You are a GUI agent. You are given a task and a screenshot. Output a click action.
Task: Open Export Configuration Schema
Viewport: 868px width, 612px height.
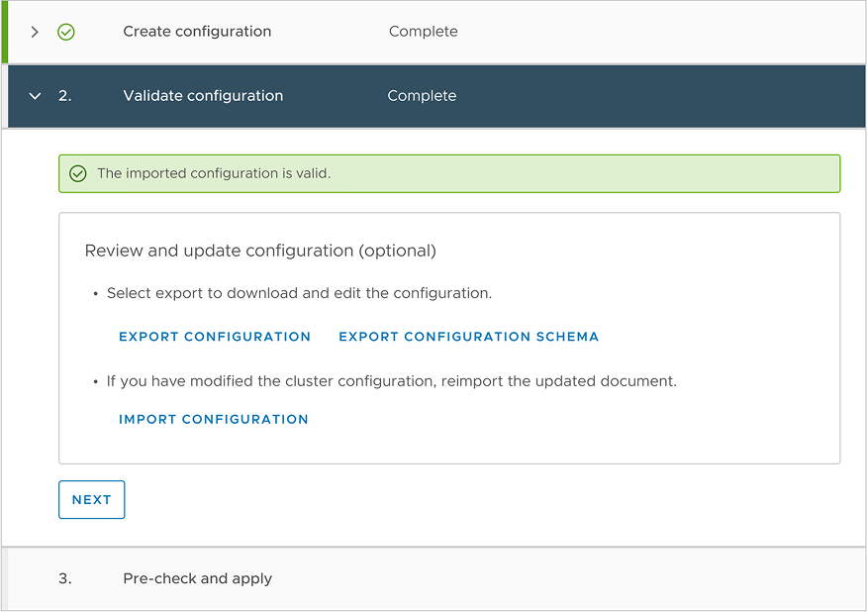468,337
